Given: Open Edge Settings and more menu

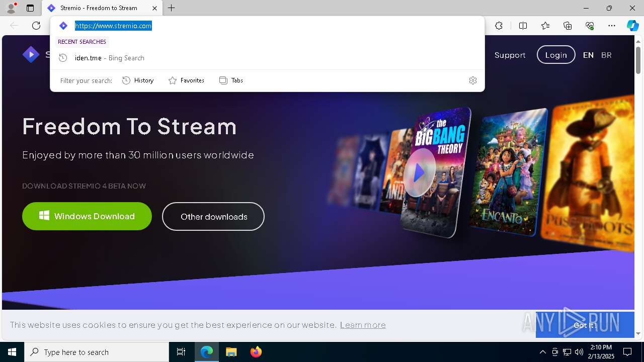Looking at the screenshot, I should pos(612,26).
